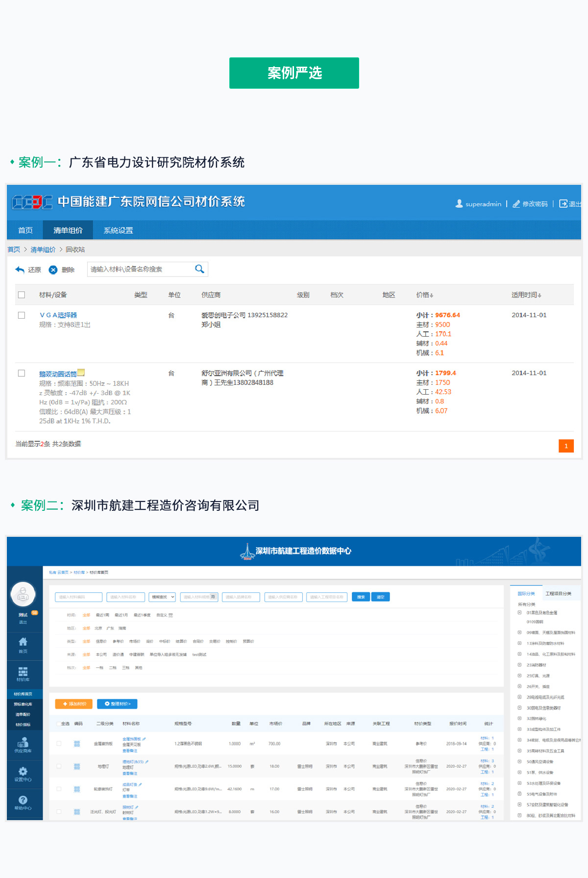Switch to the 系统设置 tab
The width and height of the screenshot is (588, 878).
pyautogui.click(x=118, y=230)
